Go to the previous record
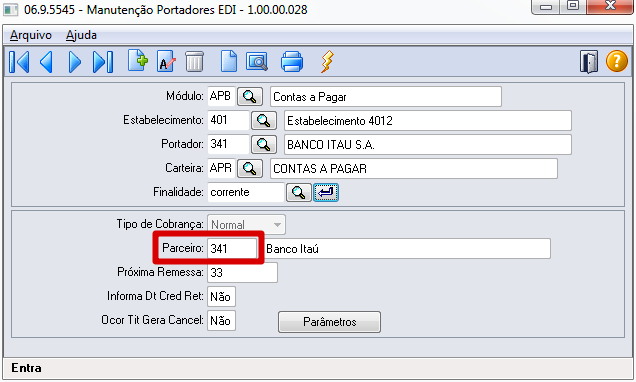This screenshot has height=382, width=636. (46, 62)
